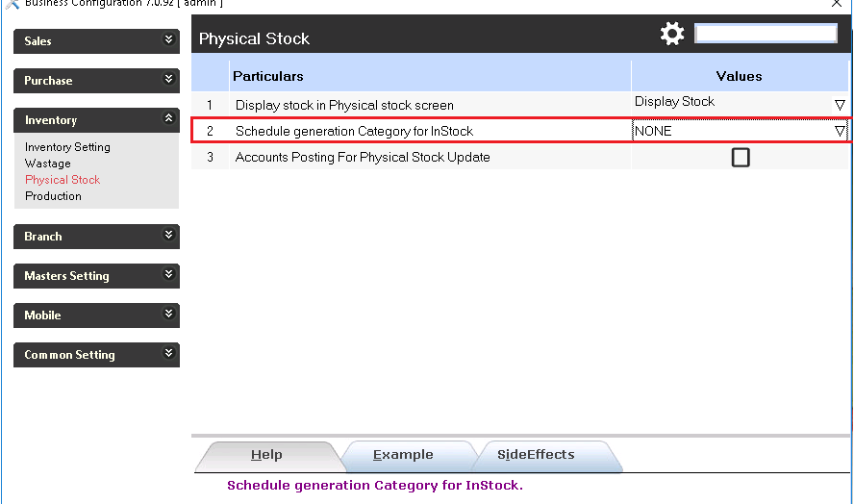Open Inventory Setting in sidebar
854x504 pixels.
pos(67,147)
